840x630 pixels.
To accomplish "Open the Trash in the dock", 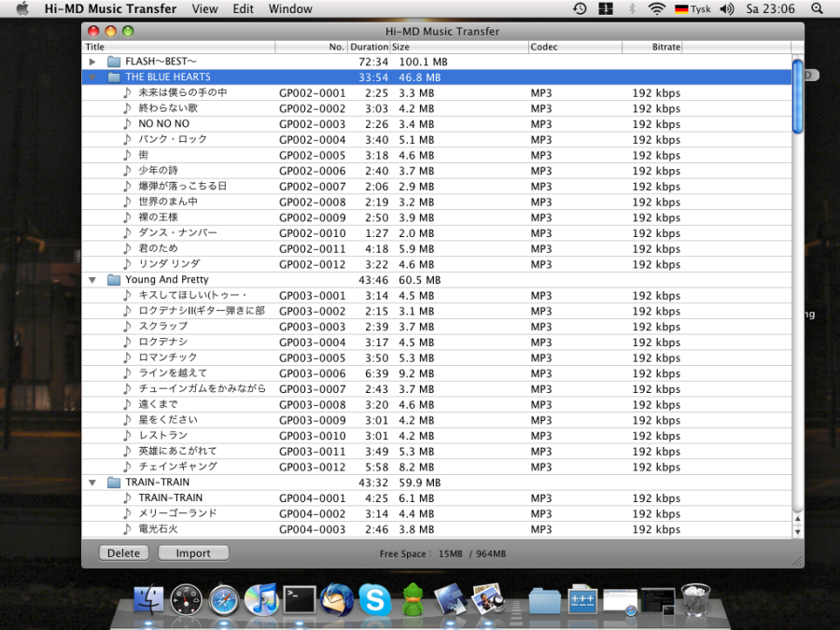I will point(695,599).
